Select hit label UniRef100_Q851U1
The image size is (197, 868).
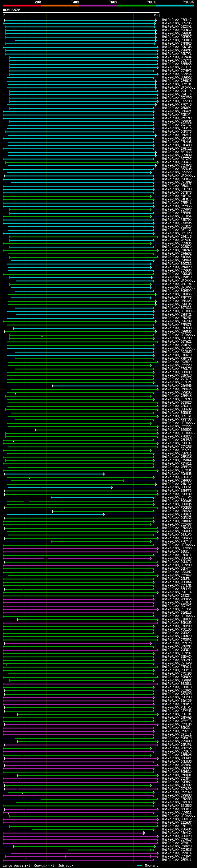[x=176, y=84]
